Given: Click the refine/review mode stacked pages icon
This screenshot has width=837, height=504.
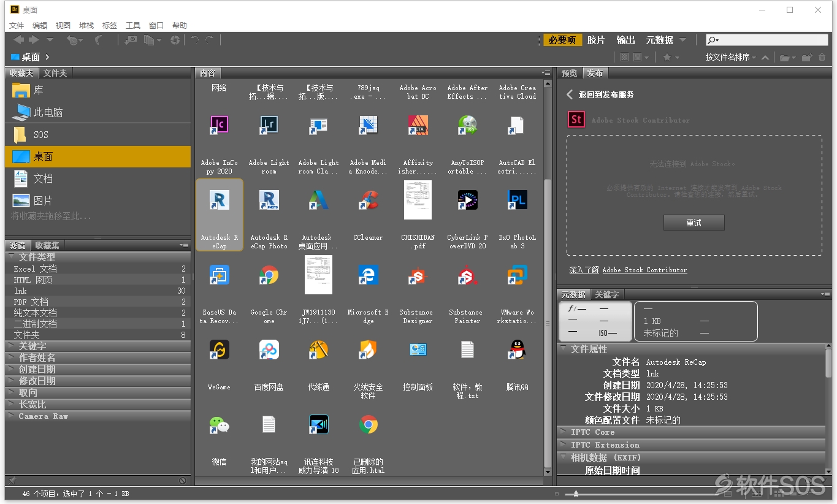Looking at the screenshot, I should pyautogui.click(x=150, y=40).
